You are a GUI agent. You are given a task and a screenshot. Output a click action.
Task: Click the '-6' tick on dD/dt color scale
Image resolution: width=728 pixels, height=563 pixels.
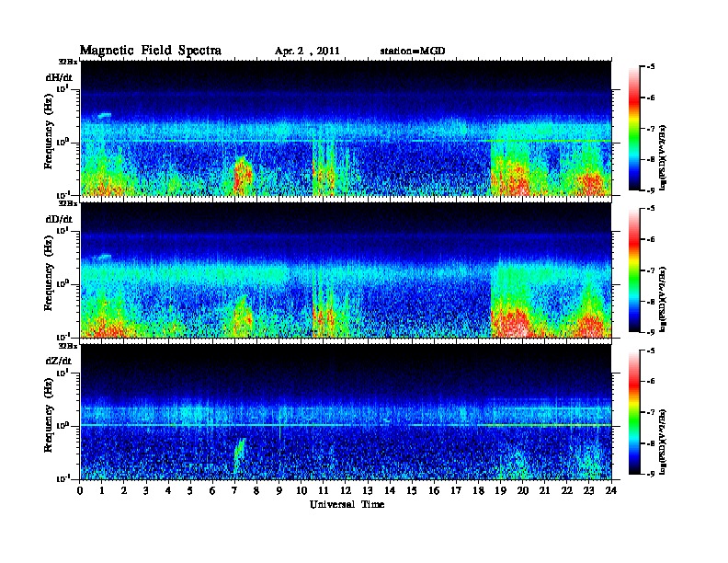[651, 239]
